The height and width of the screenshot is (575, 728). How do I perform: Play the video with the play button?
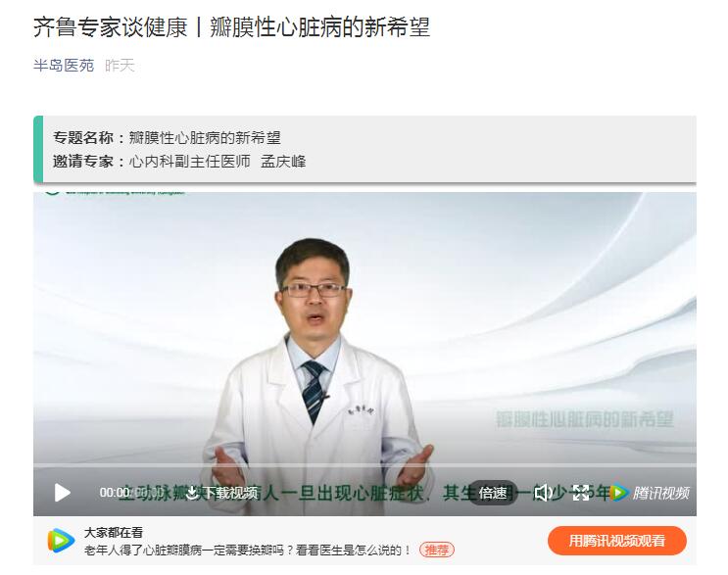pyautogui.click(x=62, y=493)
